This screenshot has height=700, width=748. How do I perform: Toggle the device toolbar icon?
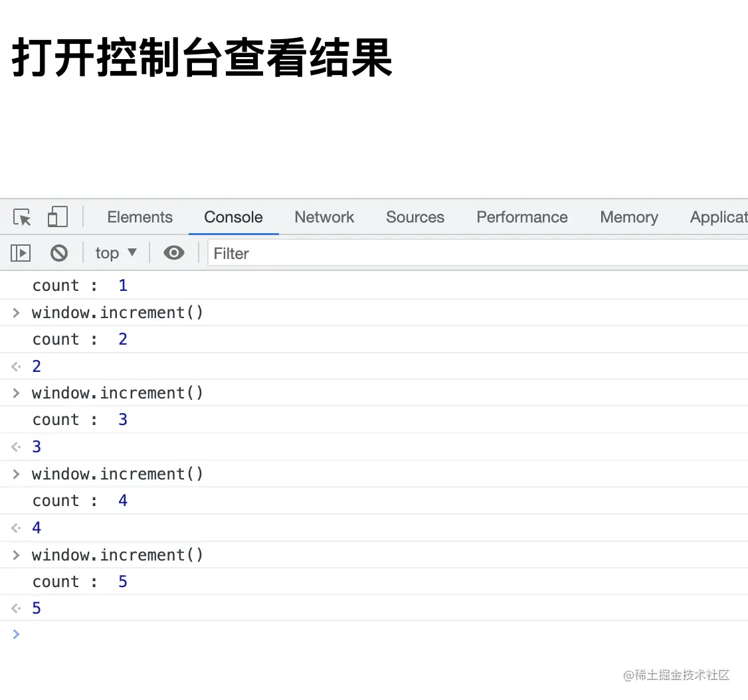tap(58, 217)
